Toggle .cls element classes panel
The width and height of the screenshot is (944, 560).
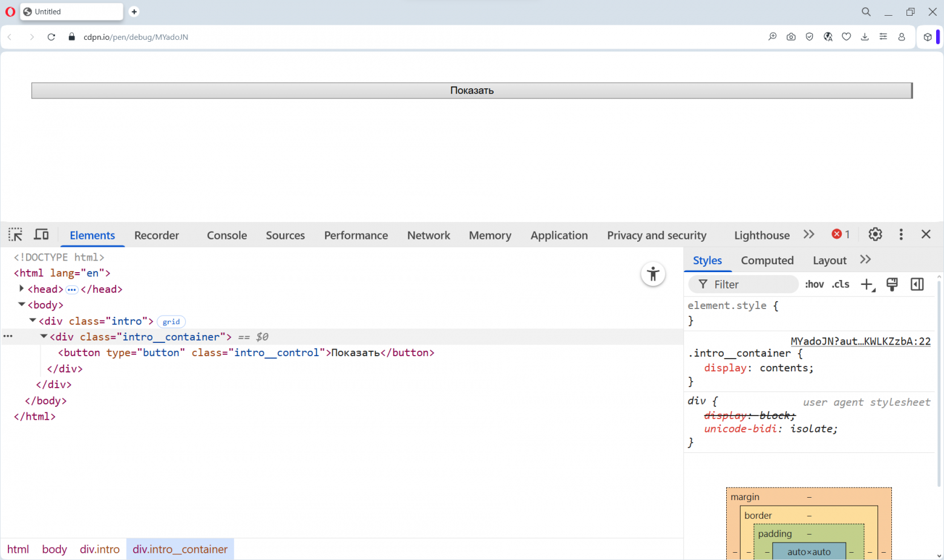[841, 284]
